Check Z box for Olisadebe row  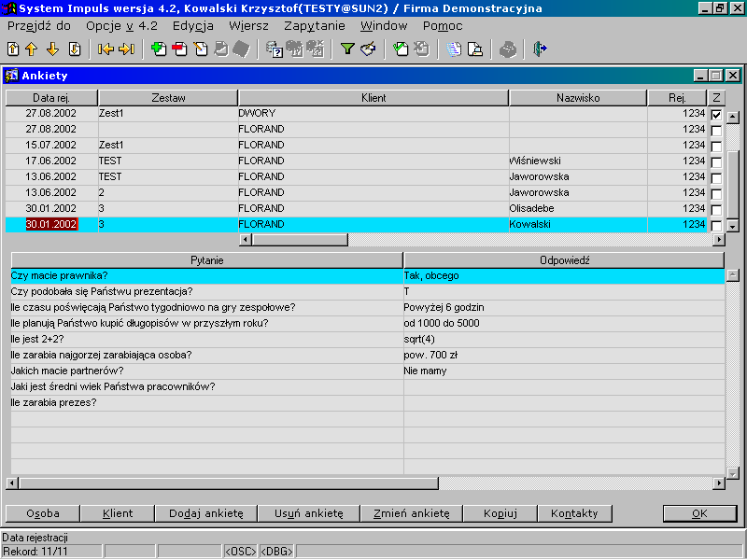coord(716,209)
